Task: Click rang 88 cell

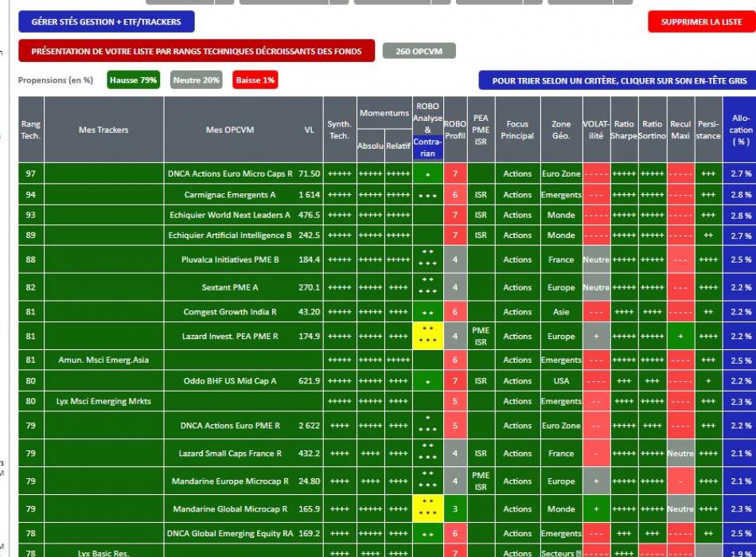Action: pos(31,259)
